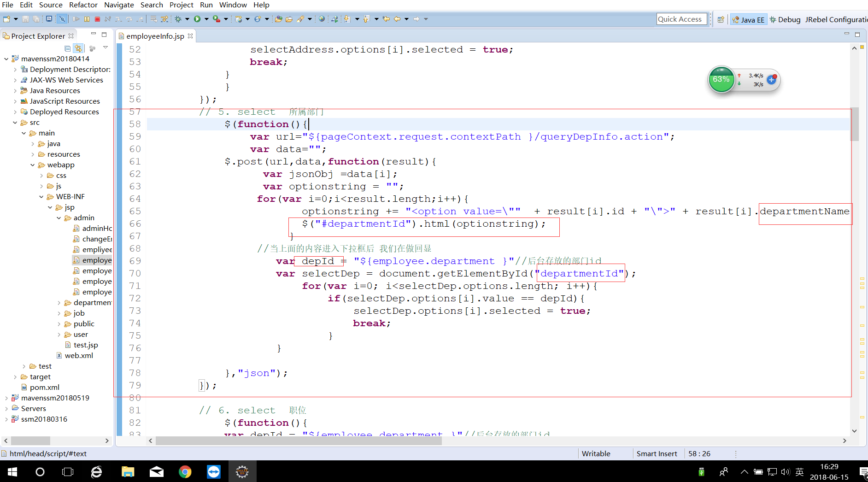The width and height of the screenshot is (868, 482).
Task: Open the Refactor menu
Action: (83, 5)
